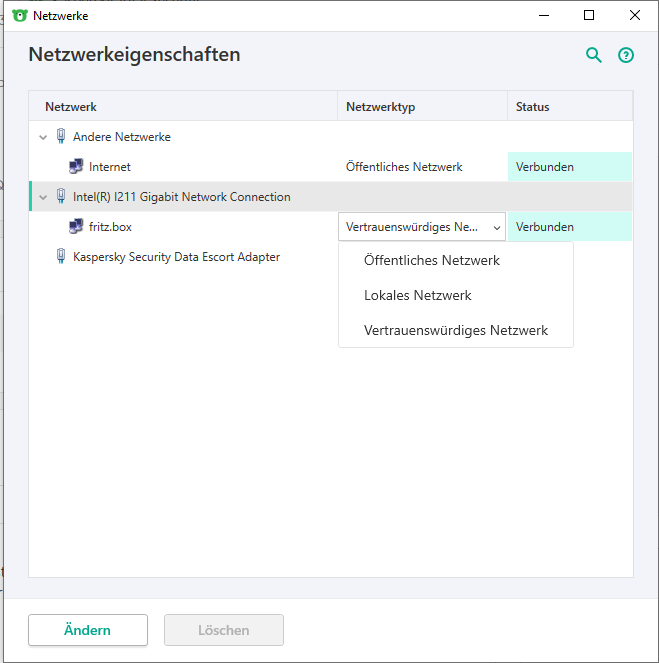Click the Status column header
This screenshot has height=663, width=659.
pos(532,107)
